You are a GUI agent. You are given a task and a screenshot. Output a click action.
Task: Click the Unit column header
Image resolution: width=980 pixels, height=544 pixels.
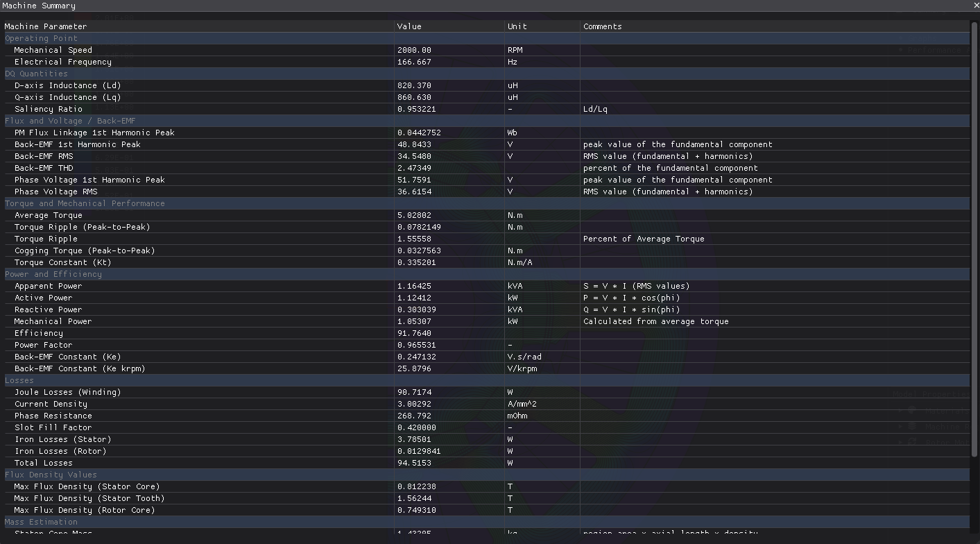click(517, 26)
